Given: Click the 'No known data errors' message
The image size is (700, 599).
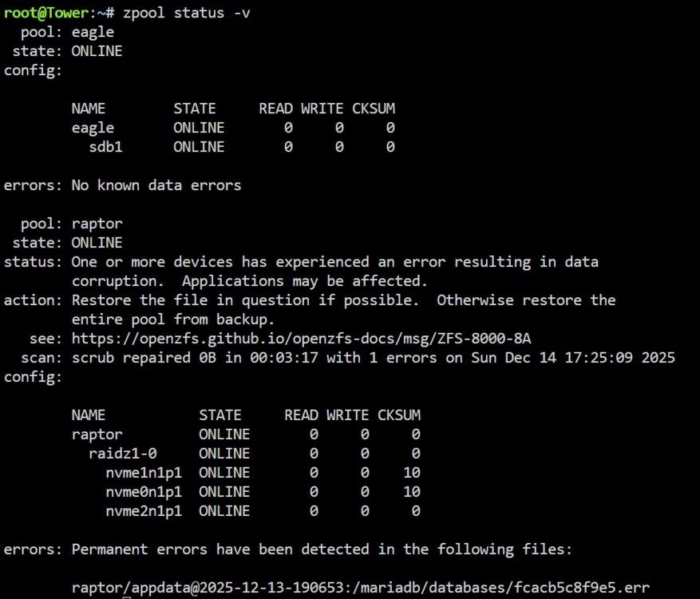Looking at the screenshot, I should [156, 185].
